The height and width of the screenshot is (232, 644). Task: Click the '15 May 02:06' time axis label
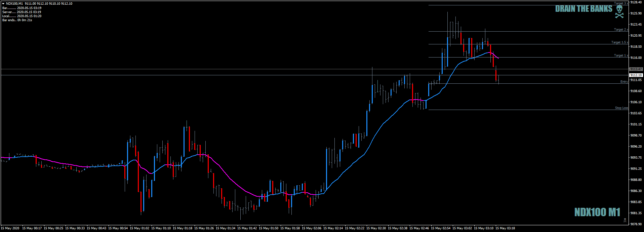click(x=312, y=228)
